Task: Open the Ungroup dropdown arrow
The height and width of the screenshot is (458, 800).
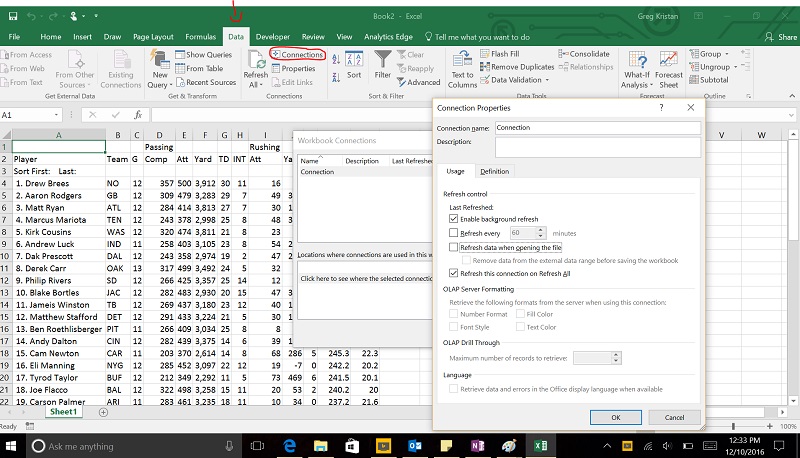Action: (x=736, y=67)
